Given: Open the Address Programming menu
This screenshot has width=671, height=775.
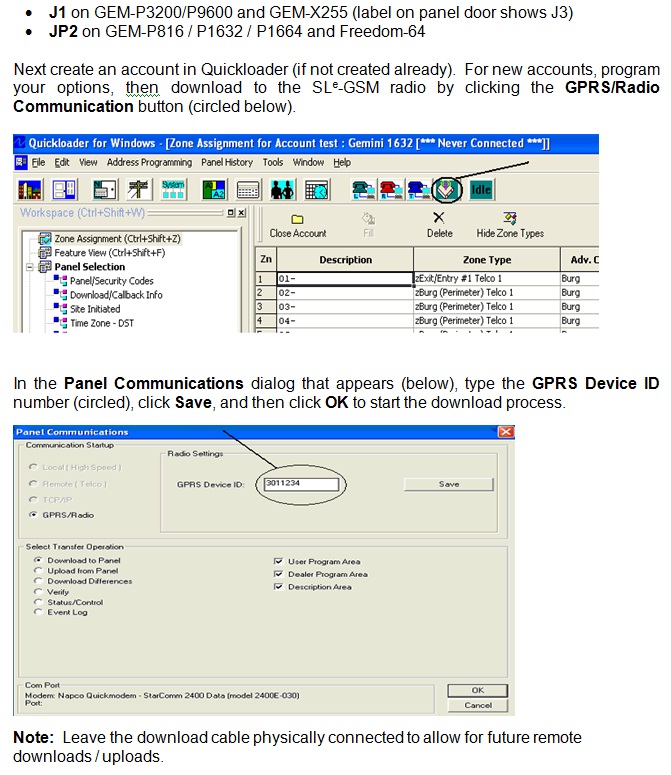Looking at the screenshot, I should pyautogui.click(x=149, y=162).
